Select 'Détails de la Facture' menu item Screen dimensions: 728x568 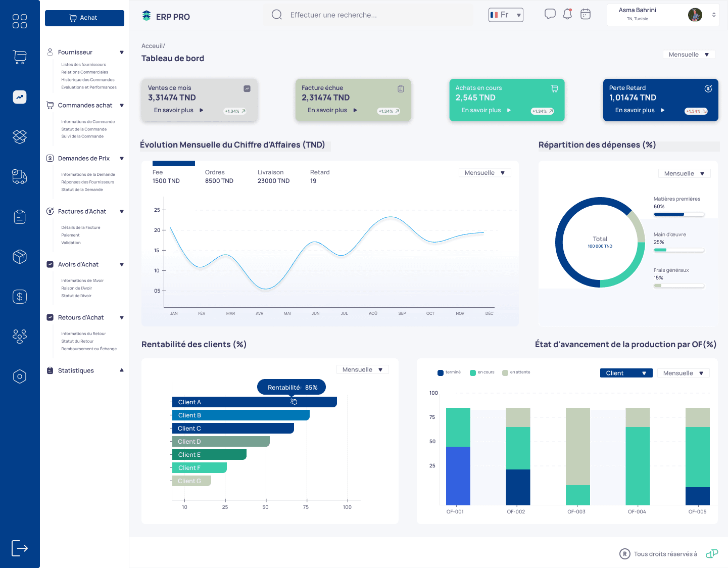(x=81, y=227)
